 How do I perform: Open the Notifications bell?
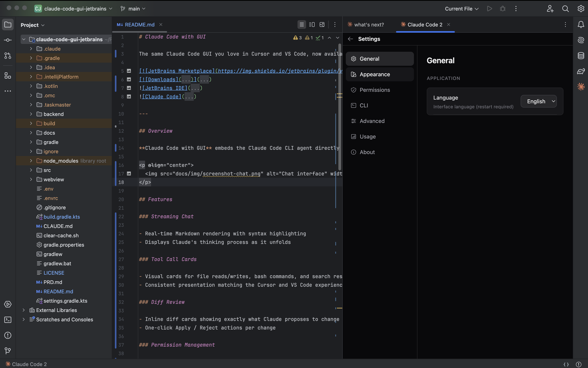click(x=581, y=25)
